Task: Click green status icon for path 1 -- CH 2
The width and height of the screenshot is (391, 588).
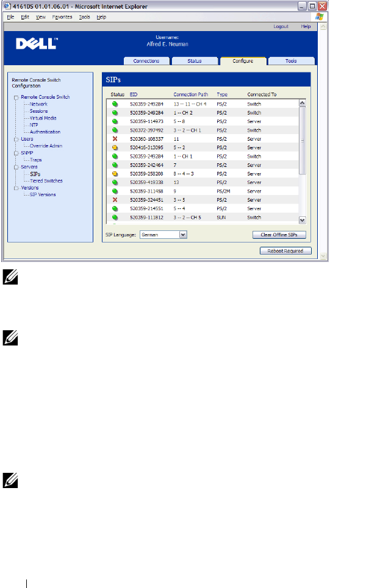Action: coord(115,113)
